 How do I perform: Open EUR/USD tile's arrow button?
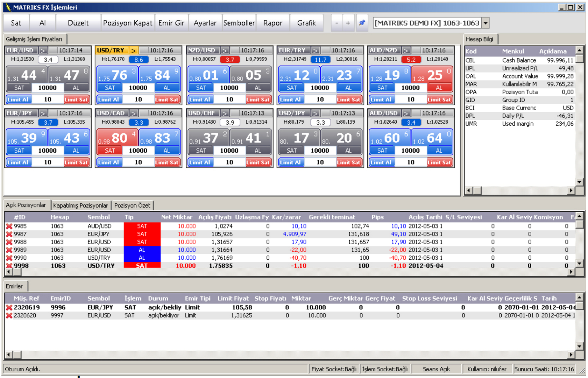(x=43, y=50)
